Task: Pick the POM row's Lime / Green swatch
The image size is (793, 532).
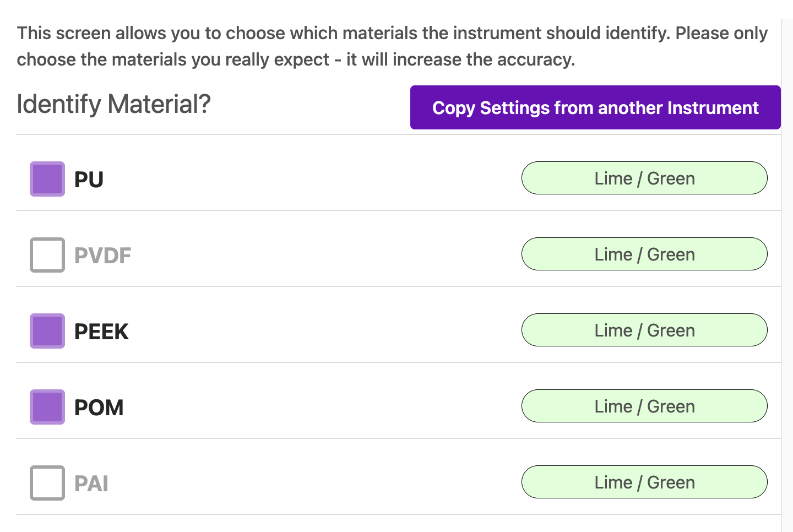Action: coord(644,406)
